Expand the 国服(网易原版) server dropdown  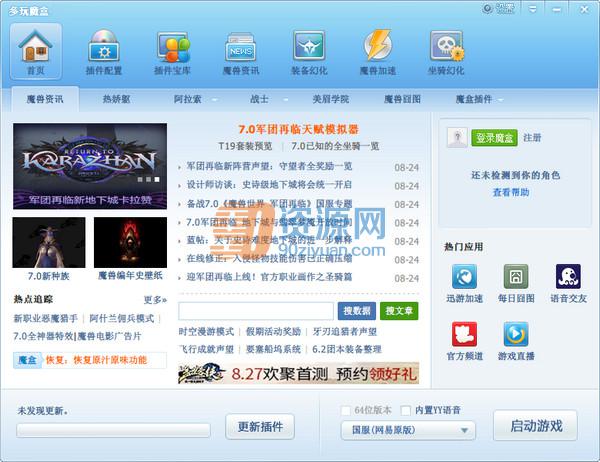coord(408,430)
